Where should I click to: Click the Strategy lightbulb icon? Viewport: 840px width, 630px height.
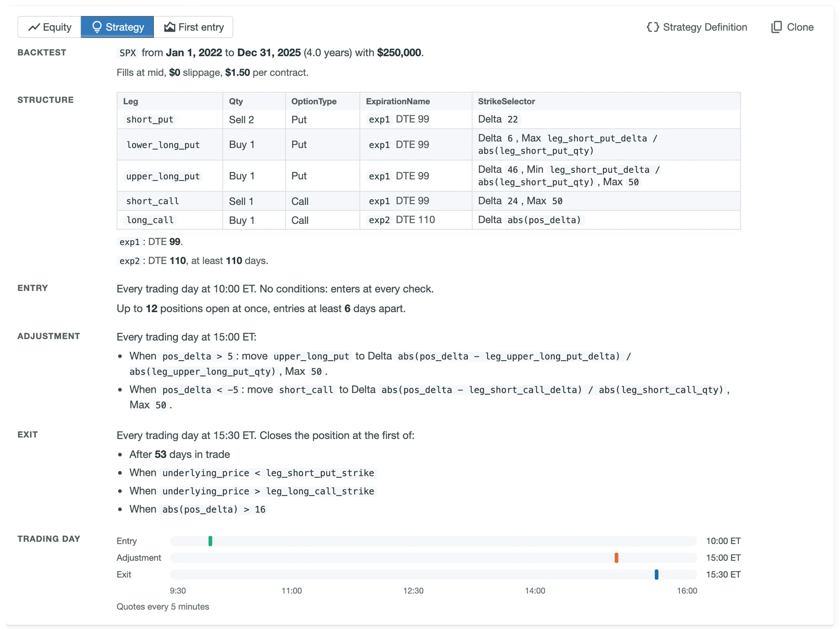click(x=97, y=27)
